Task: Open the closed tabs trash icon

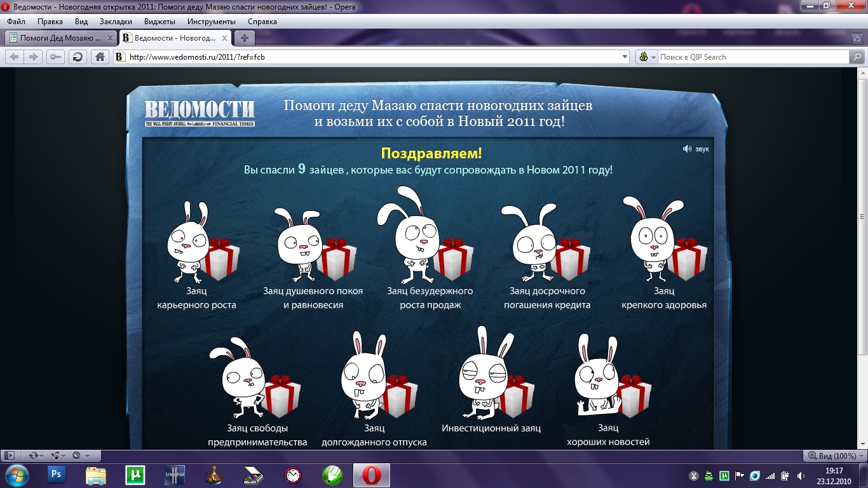Action: 857,38
